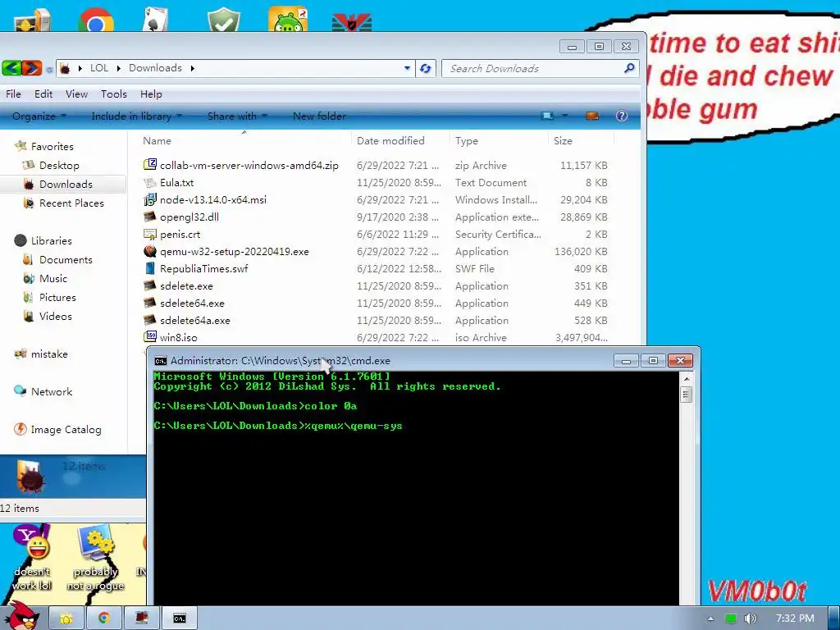Viewport: 840px width, 630px height.
Task: Click the orange Forward arrow in Explorer
Action: pyautogui.click(x=32, y=68)
